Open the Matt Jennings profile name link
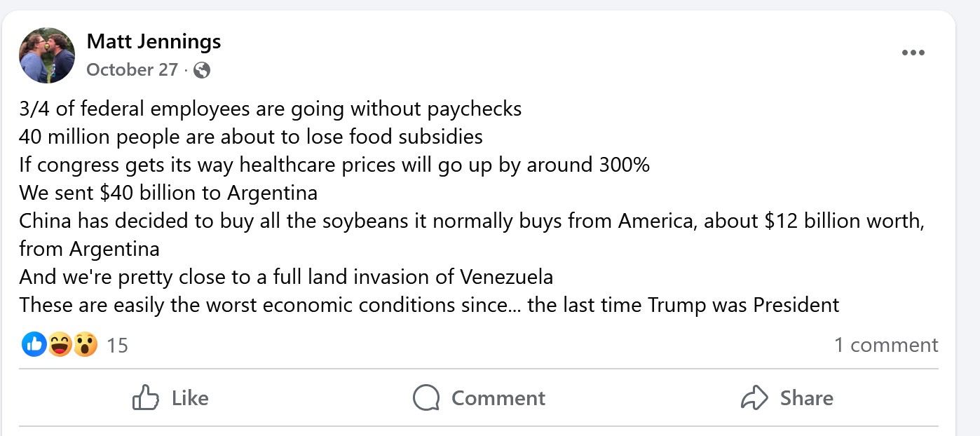Viewport: 980px width, 436px height. coord(154,41)
